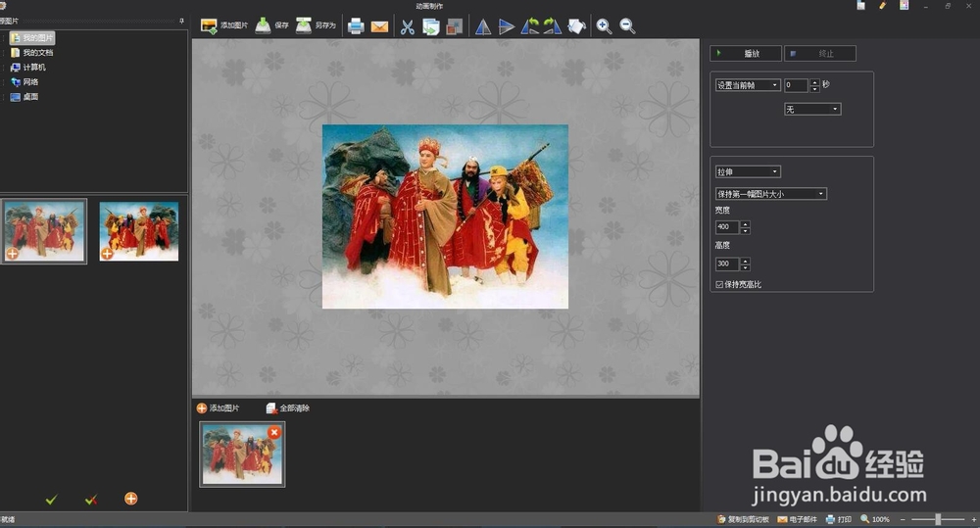The width and height of the screenshot is (980, 528).
Task: Click the green checkmark icon
Action: click(51, 500)
